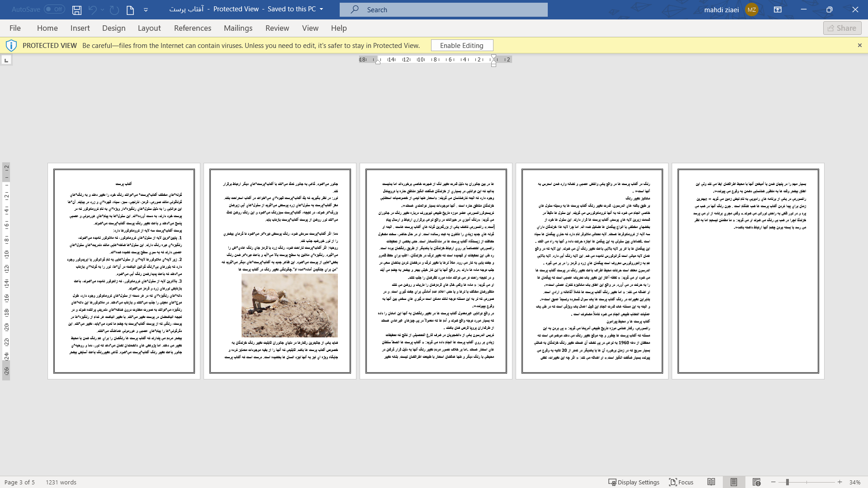Click the Undo arrow icon

[92, 9]
